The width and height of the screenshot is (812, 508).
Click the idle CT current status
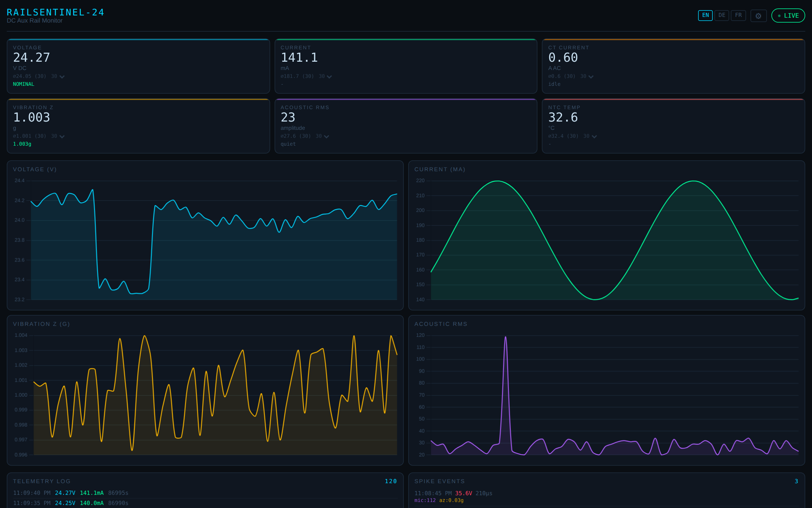554,84
